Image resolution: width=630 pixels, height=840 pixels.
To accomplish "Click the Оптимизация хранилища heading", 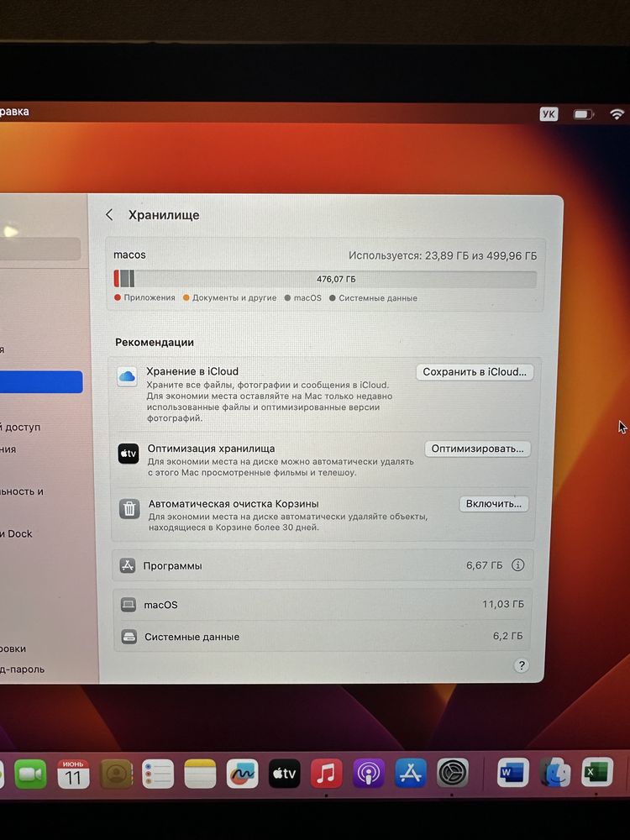I will pyautogui.click(x=211, y=449).
